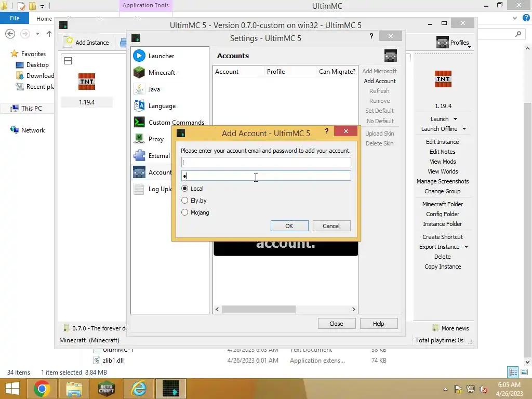
Task: Select This PC in Explorer navigation
Action: [31, 108]
